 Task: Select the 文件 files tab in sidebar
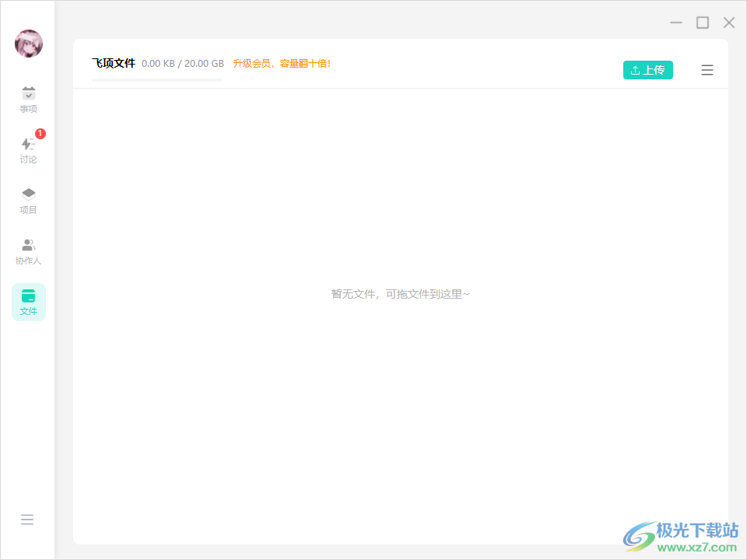tap(29, 302)
